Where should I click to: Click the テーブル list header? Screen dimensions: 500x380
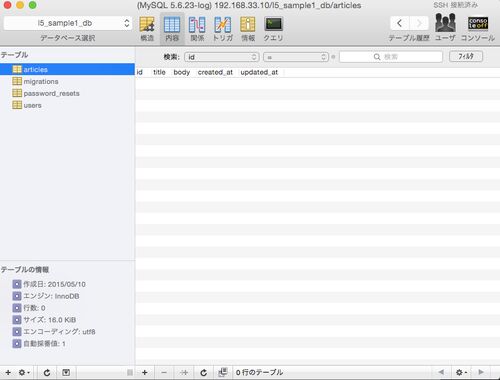click(x=14, y=55)
